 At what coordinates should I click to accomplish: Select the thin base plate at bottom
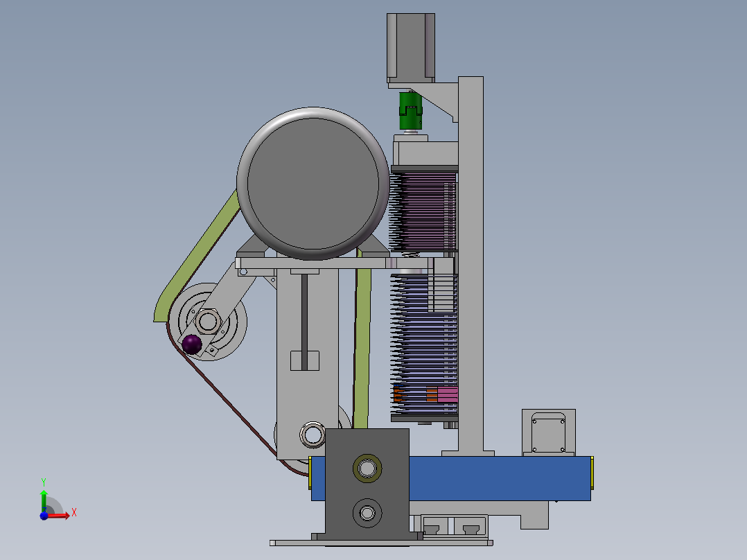(x=381, y=543)
